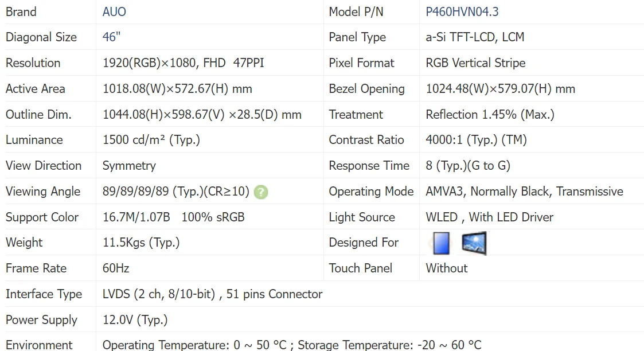Select the Active Area dimensions text

tap(177, 89)
